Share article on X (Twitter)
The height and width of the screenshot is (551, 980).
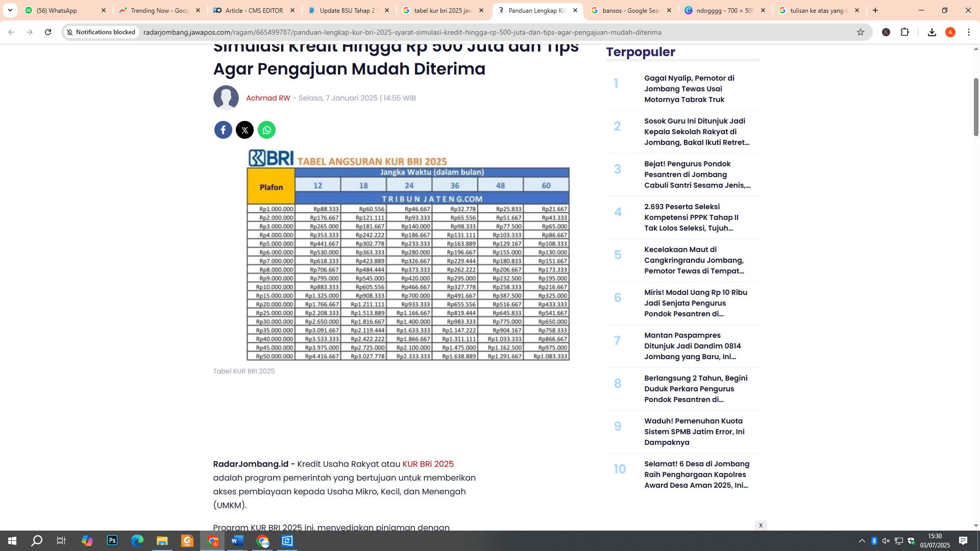click(x=245, y=130)
